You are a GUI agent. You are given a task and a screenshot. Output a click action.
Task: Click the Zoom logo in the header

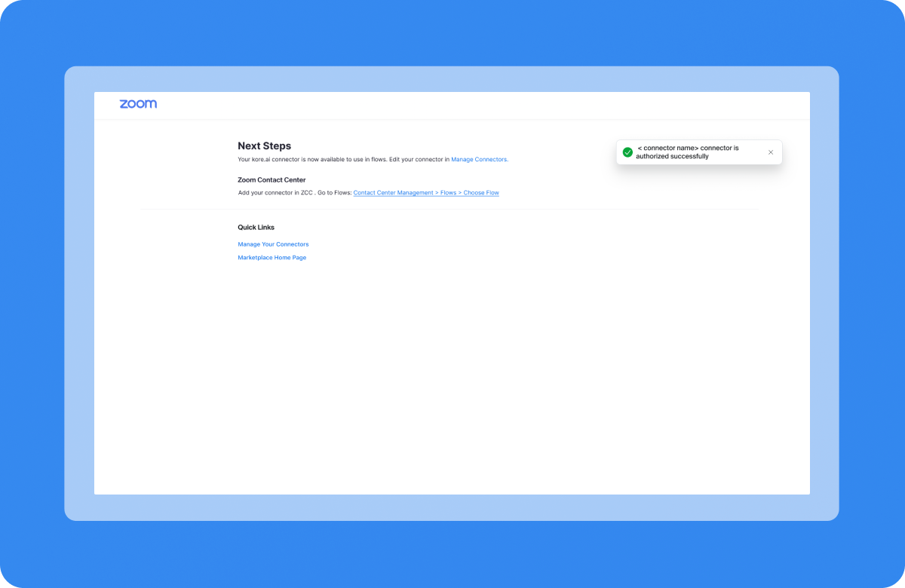[138, 104]
